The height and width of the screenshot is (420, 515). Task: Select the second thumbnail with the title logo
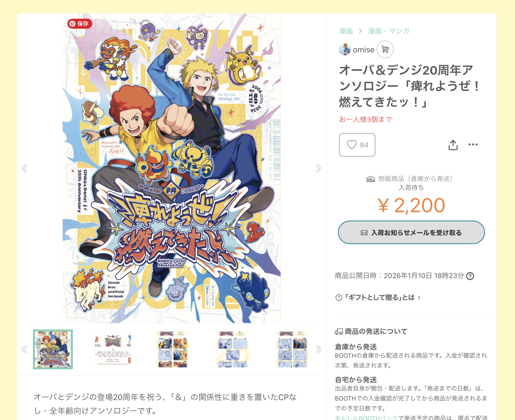click(113, 349)
